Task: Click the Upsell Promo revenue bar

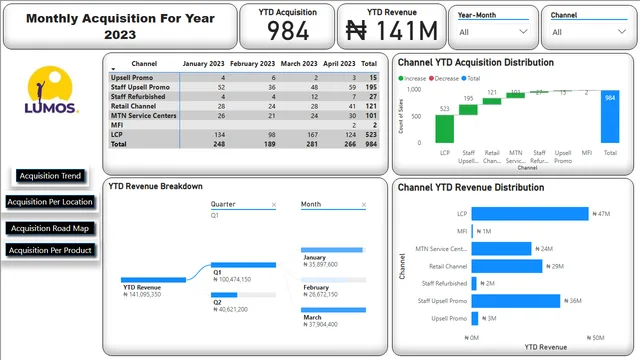Action: pos(475,318)
